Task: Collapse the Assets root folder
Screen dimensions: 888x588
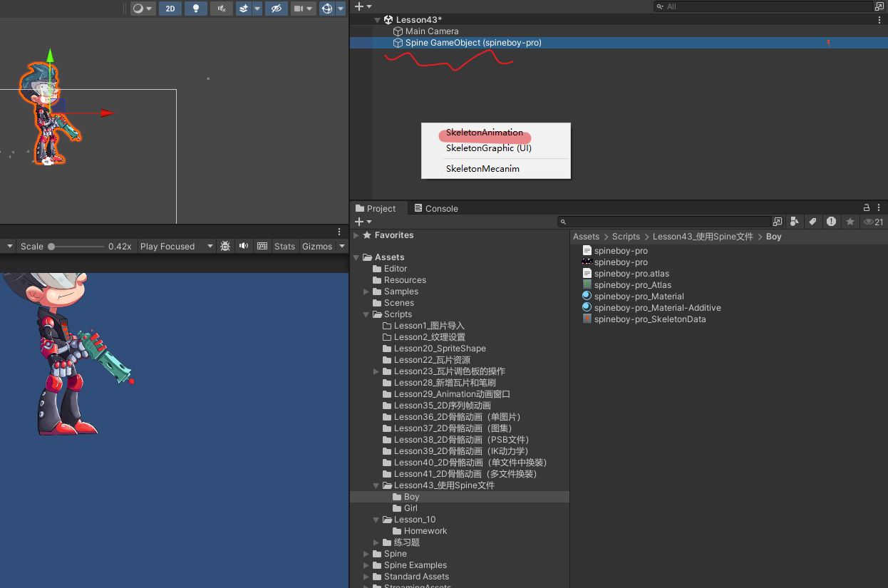Action: coord(356,257)
